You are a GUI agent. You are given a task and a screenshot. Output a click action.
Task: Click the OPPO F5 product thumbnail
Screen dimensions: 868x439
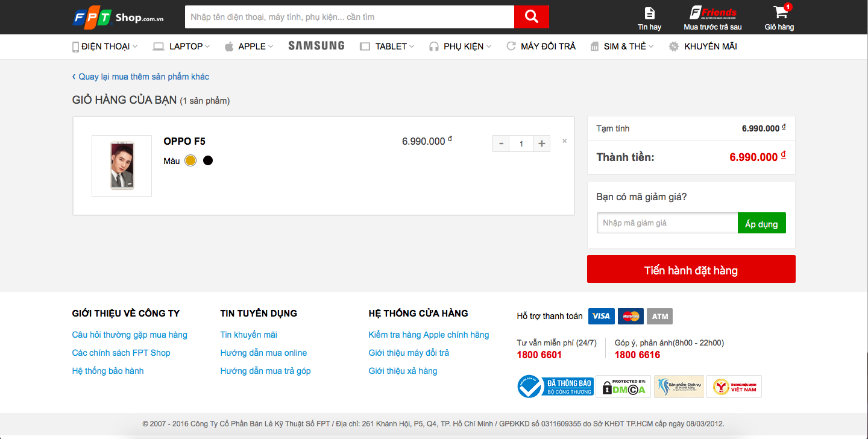tap(122, 166)
